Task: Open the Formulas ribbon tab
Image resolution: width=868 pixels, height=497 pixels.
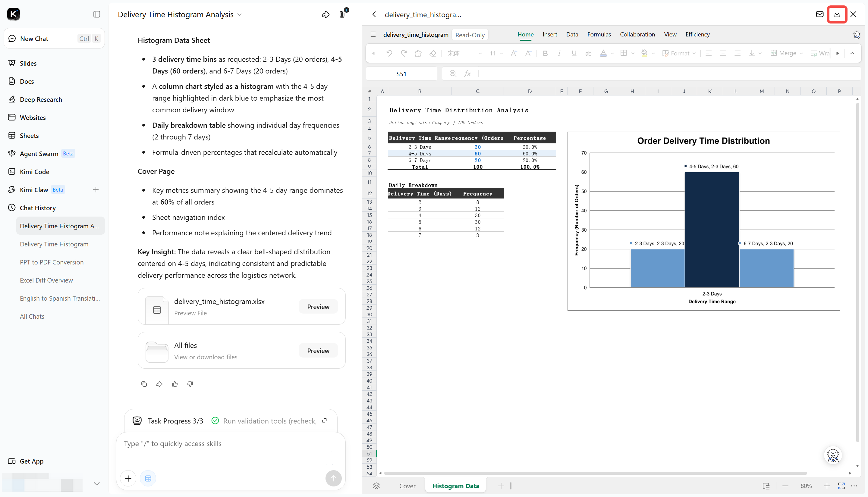Action: pos(599,34)
